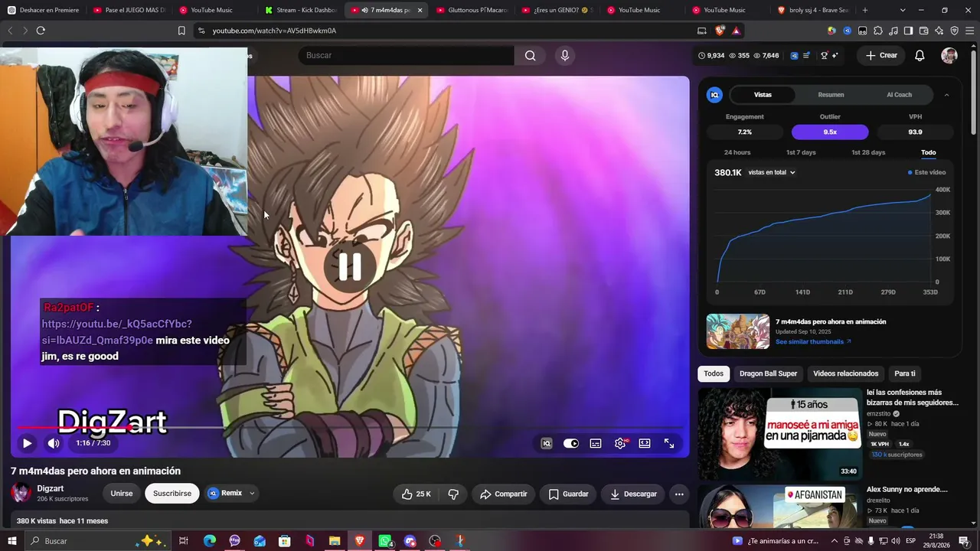Click the vidIQ panel video thumbnail
980x551 pixels.
pos(738,331)
